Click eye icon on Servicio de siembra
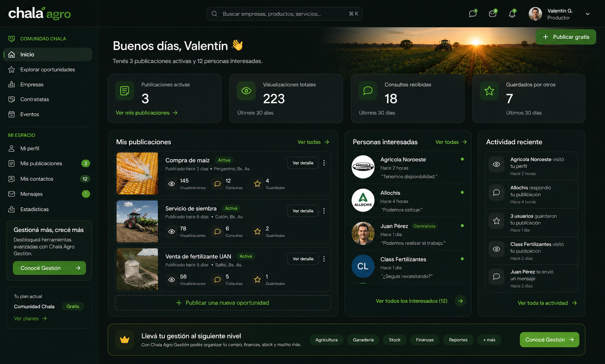Viewport: 605px width, 364px height. click(172, 232)
